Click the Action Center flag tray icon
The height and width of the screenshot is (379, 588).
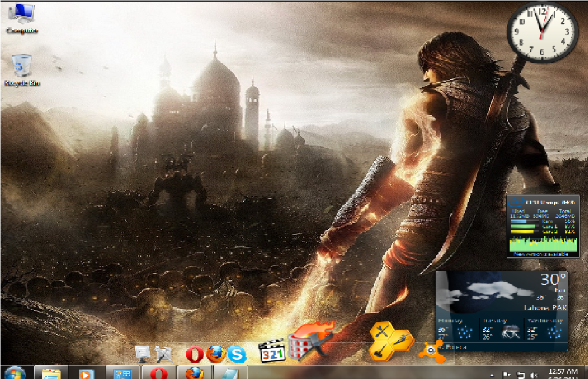[x=506, y=375]
